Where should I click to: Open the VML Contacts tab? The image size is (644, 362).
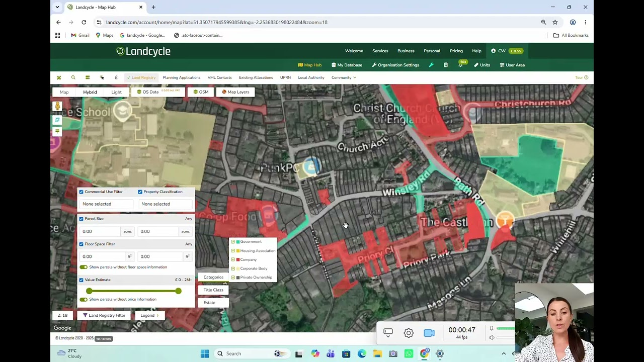220,77
